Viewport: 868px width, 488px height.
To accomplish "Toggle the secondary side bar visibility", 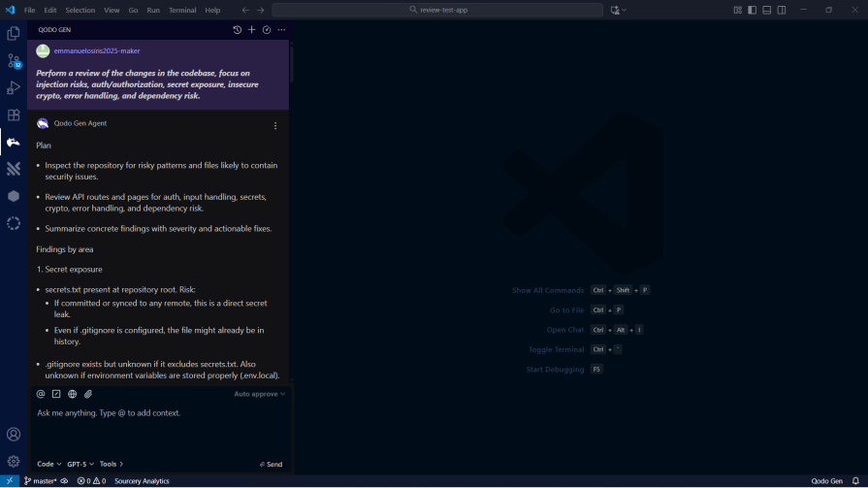I will tap(782, 10).
